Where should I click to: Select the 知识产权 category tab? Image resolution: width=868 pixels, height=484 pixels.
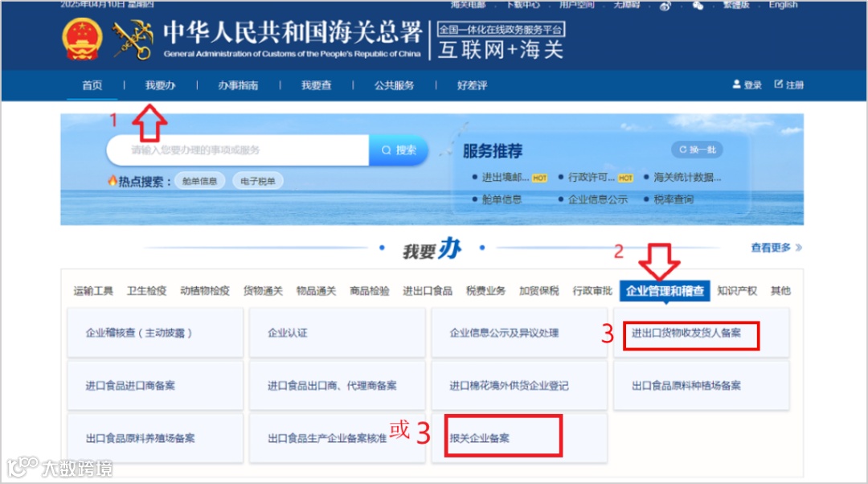(x=737, y=291)
